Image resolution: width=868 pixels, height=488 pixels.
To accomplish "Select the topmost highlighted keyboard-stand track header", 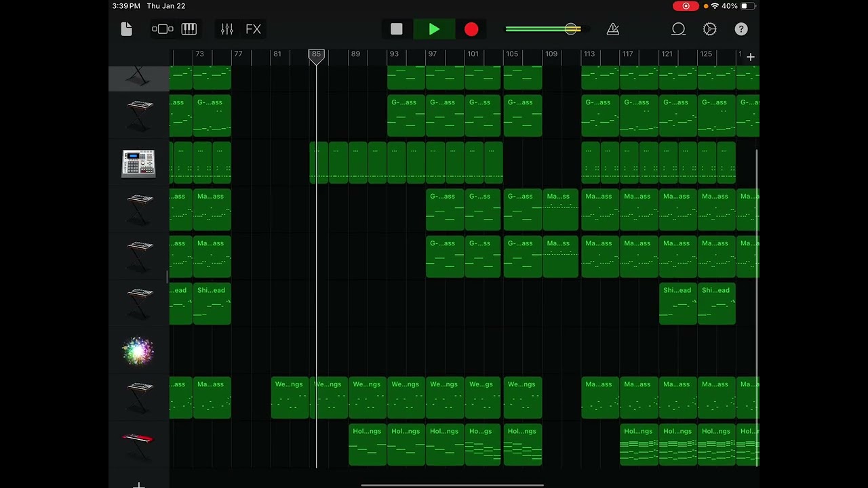I will (x=138, y=78).
